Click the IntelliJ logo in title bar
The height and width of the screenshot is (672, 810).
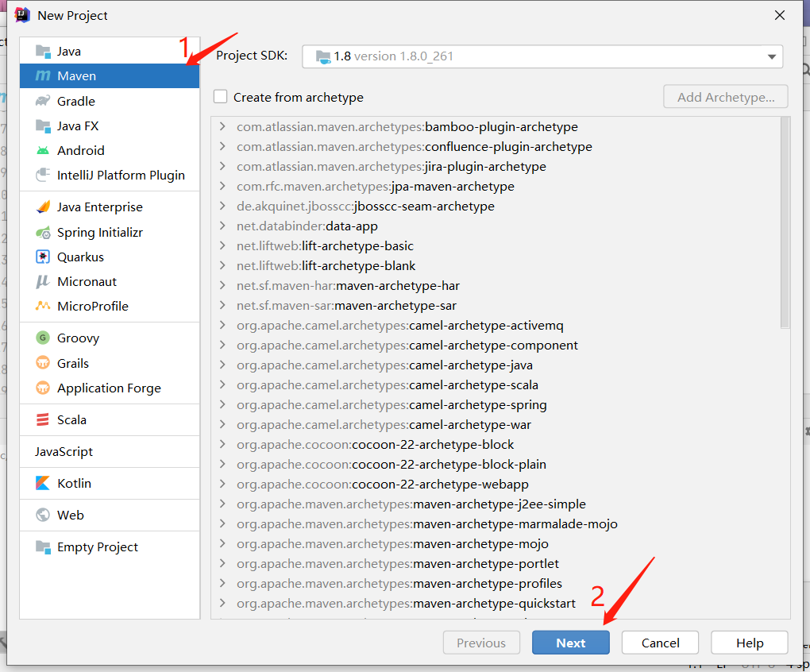(22, 15)
